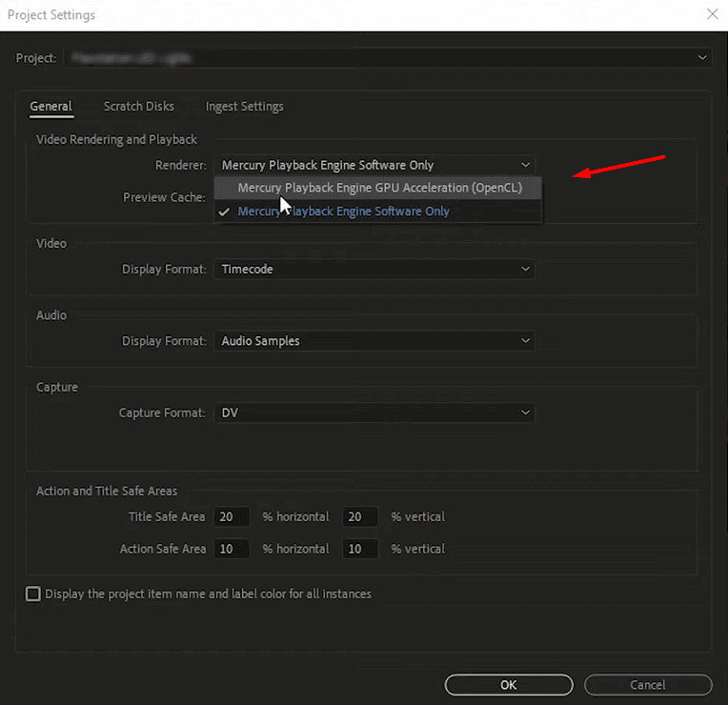Confirm settings with the OK button

pos(509,685)
